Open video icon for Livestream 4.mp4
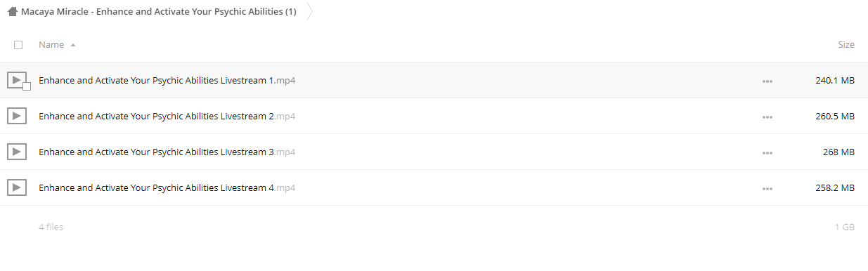This screenshot has height=271, width=868. click(x=17, y=187)
